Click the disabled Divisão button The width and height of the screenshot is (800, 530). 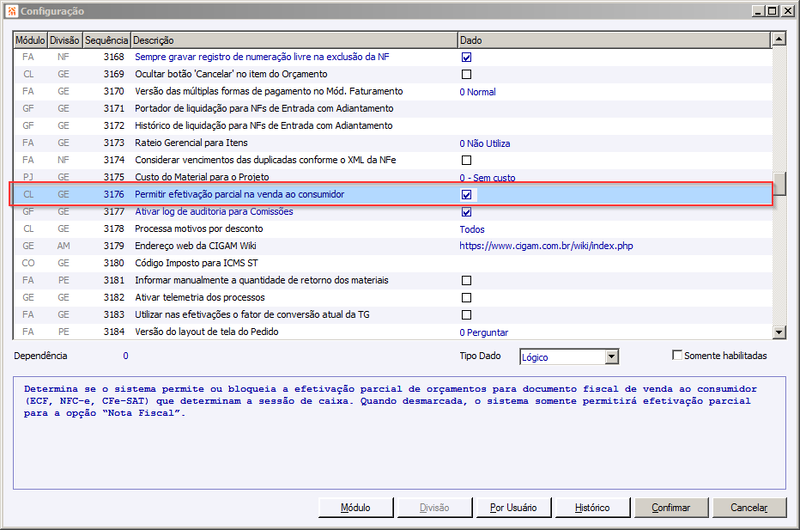click(434, 508)
